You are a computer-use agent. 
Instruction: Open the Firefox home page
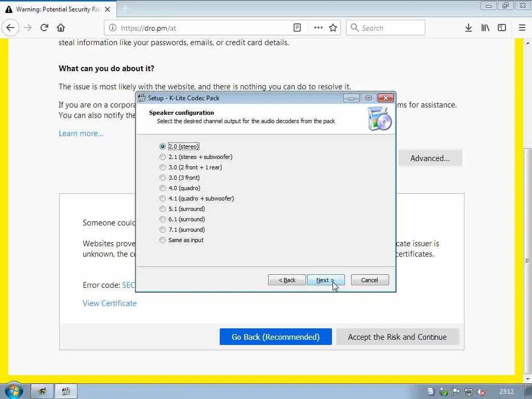point(61,28)
